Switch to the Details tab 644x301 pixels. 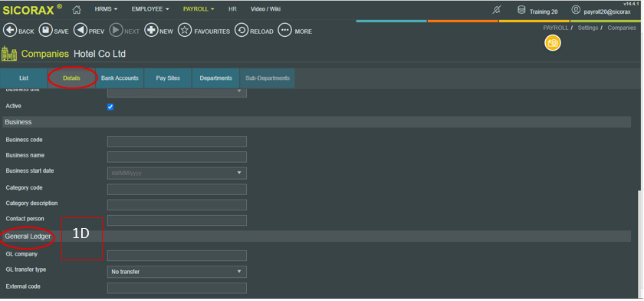(x=71, y=78)
